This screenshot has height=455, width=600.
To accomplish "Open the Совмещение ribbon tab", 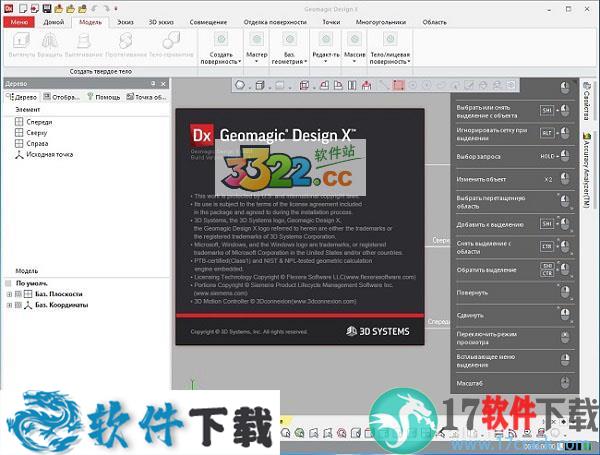I will coord(208,22).
